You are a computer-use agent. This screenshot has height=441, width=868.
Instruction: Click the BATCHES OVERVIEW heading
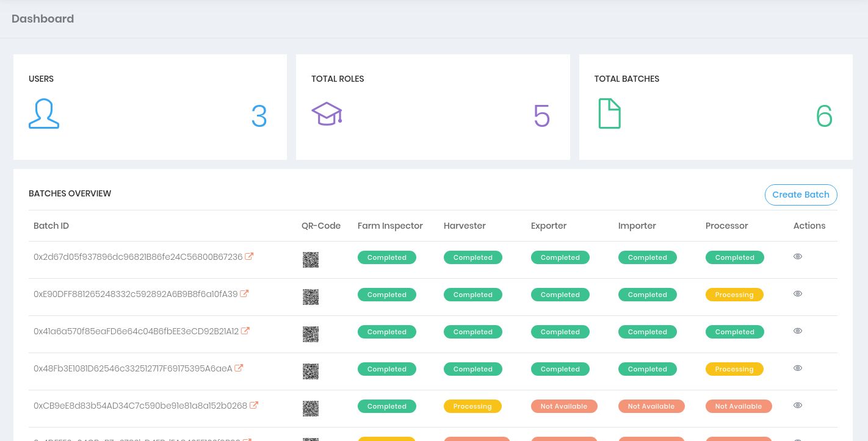(x=70, y=193)
